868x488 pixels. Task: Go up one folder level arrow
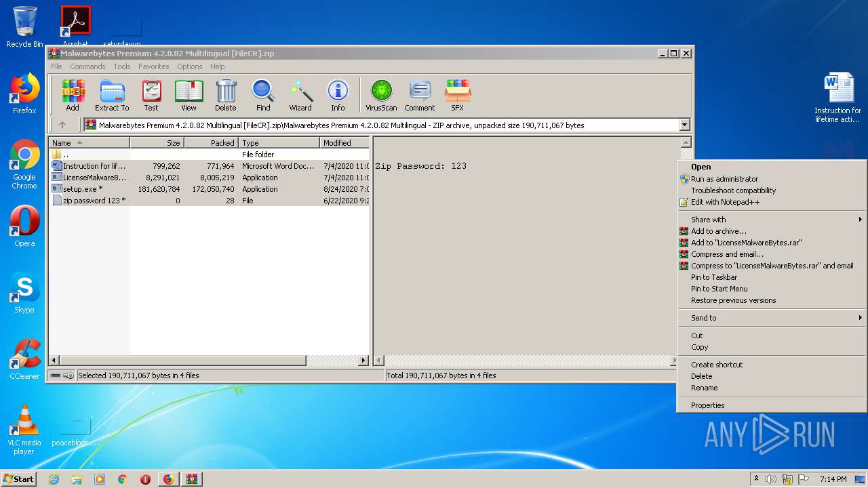(x=62, y=125)
